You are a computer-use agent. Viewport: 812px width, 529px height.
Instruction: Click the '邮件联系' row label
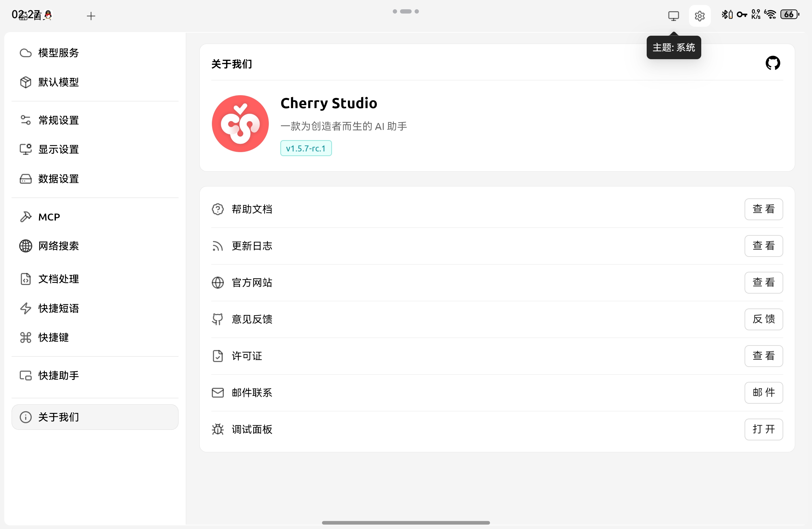tap(252, 393)
